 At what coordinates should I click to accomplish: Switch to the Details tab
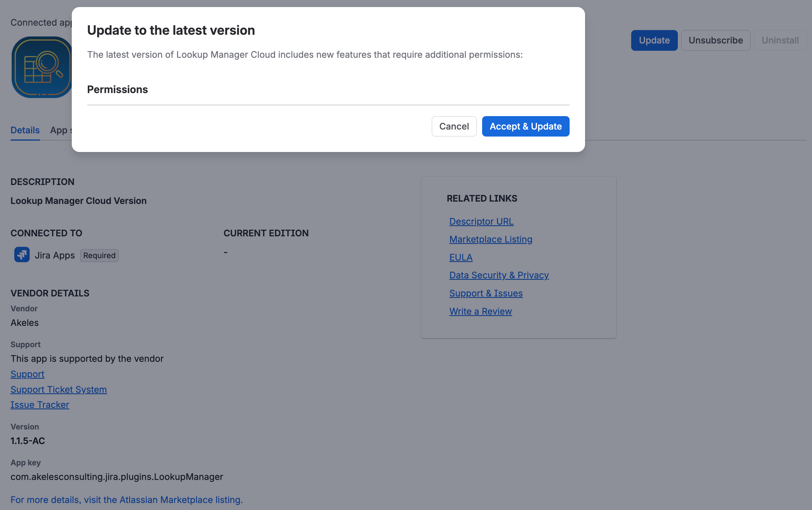[x=25, y=130]
